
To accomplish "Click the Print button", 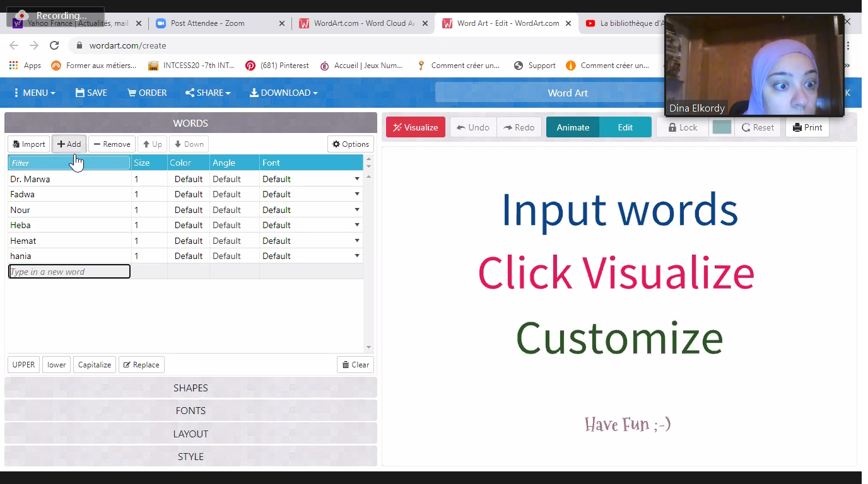I will (807, 127).
